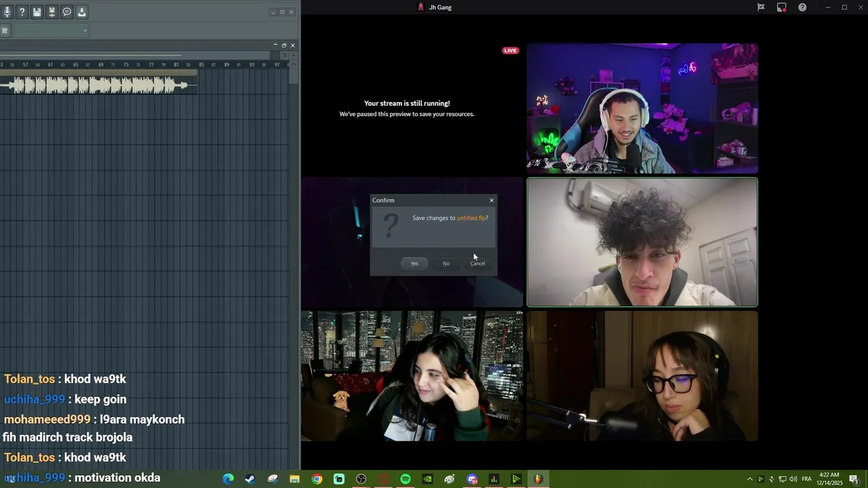Screen dimensions: 868x488
Task: Click chat message 'uchiha_999 : keep goin'
Action: (x=65, y=399)
